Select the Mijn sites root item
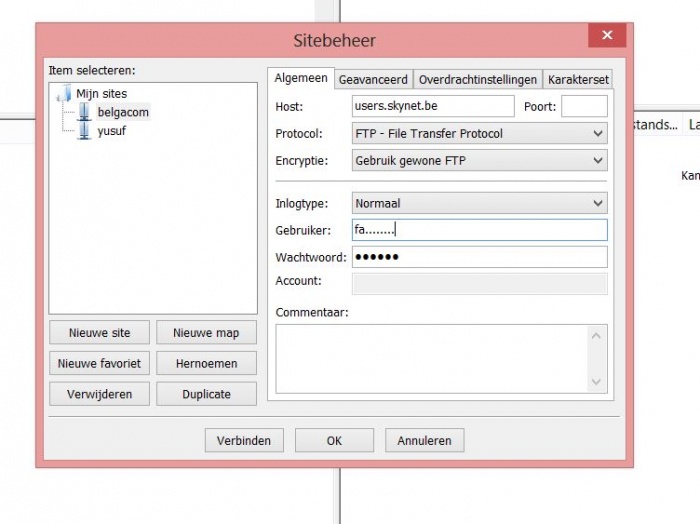Image resolution: width=700 pixels, height=524 pixels. (101, 93)
